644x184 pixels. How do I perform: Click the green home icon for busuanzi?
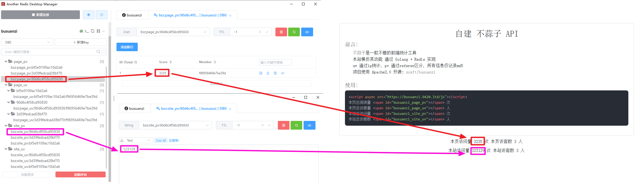pos(81,31)
